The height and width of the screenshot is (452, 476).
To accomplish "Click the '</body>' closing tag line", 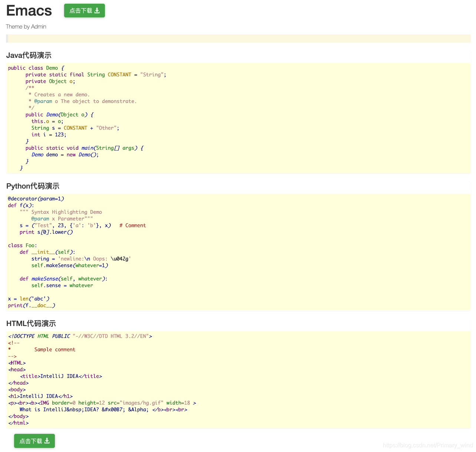I will [19, 416].
